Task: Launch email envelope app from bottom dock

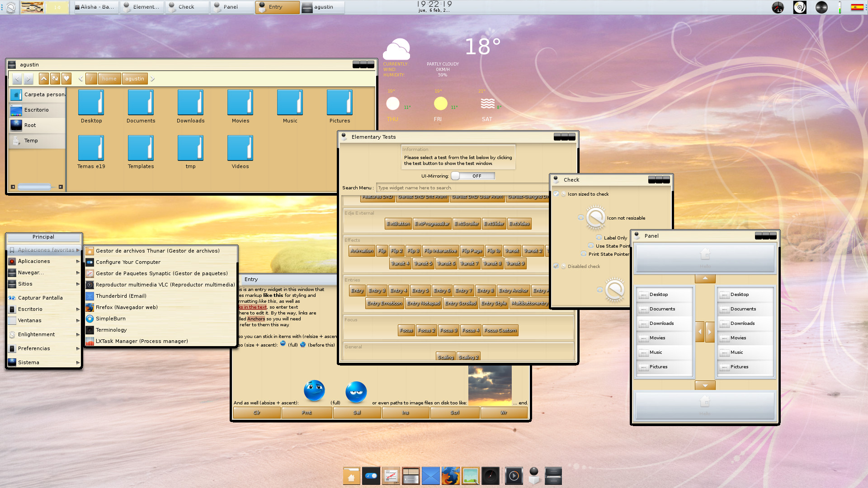Action: pos(431,476)
